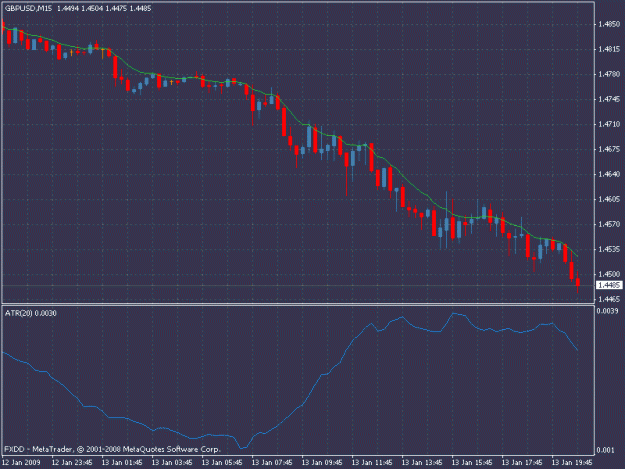Click the ATR line's highest peak near 15:45
This screenshot has width=625, height=469.
[x=453, y=314]
